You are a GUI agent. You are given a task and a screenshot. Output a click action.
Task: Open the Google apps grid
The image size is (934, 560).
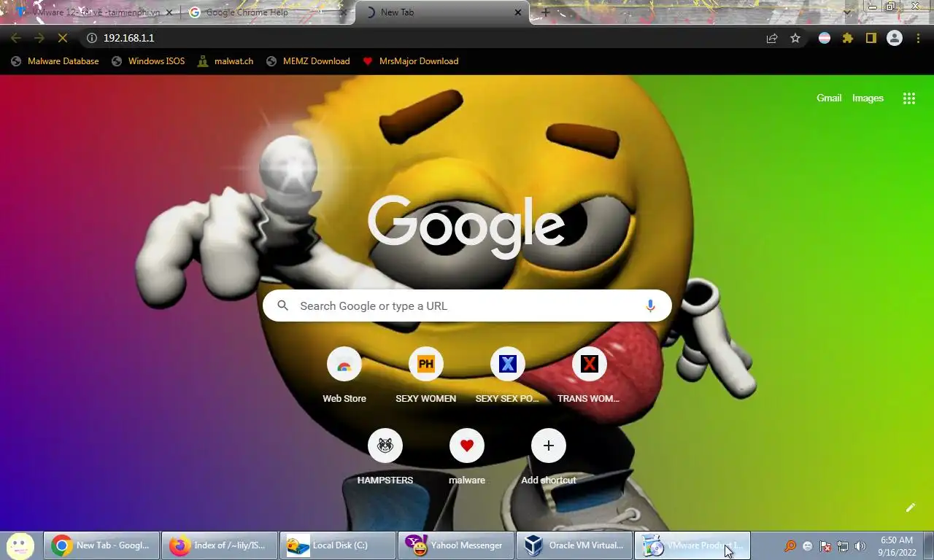(x=909, y=98)
